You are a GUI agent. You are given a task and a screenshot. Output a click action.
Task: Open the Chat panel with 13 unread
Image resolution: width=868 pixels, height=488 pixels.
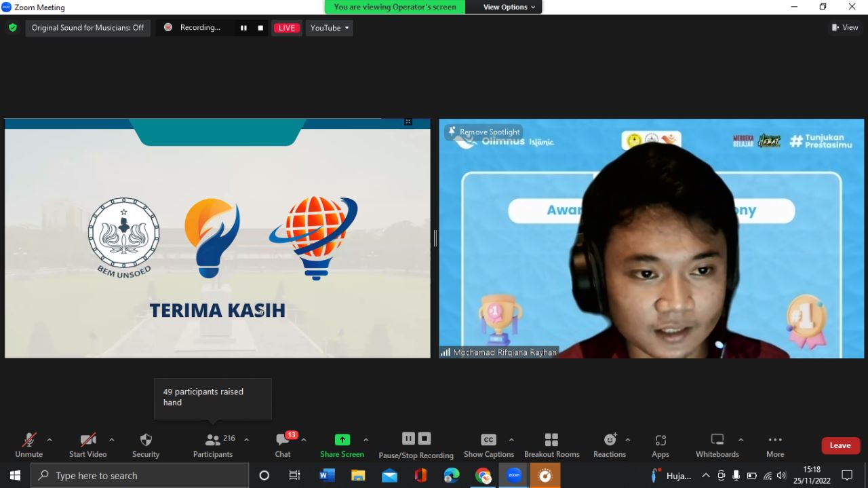(283, 445)
